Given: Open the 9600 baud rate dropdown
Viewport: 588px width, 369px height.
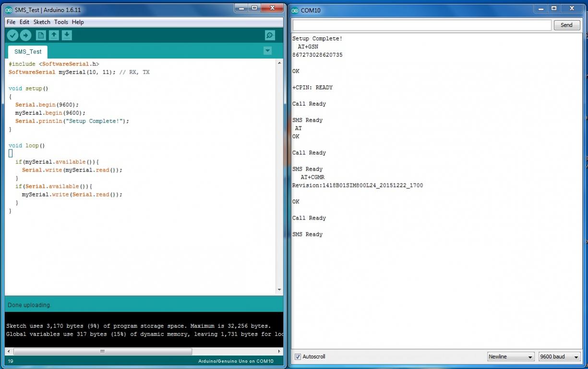Looking at the screenshot, I should coord(559,357).
